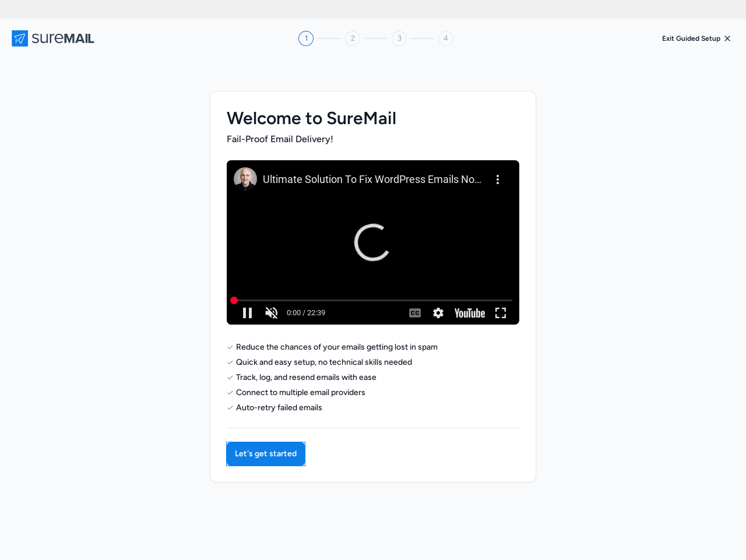Exit Guided Setup
This screenshot has height=560, width=746.
point(696,38)
